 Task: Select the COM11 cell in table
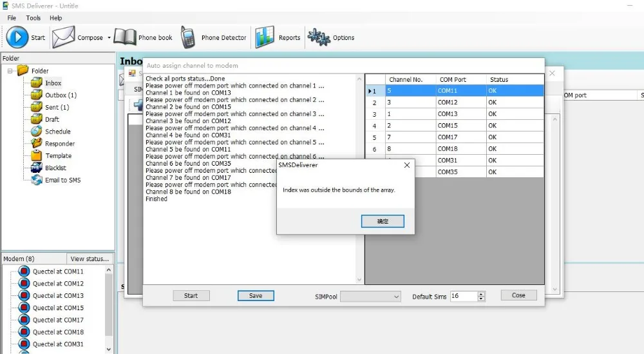(x=461, y=90)
